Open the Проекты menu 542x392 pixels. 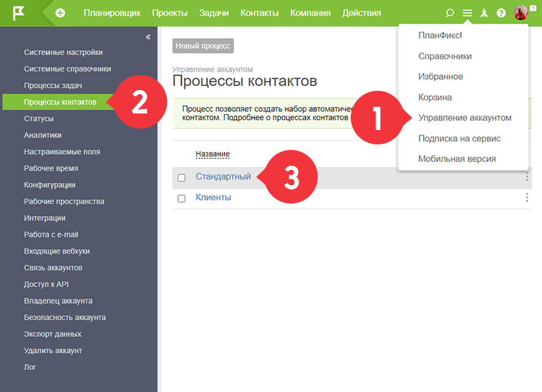pyautogui.click(x=170, y=13)
